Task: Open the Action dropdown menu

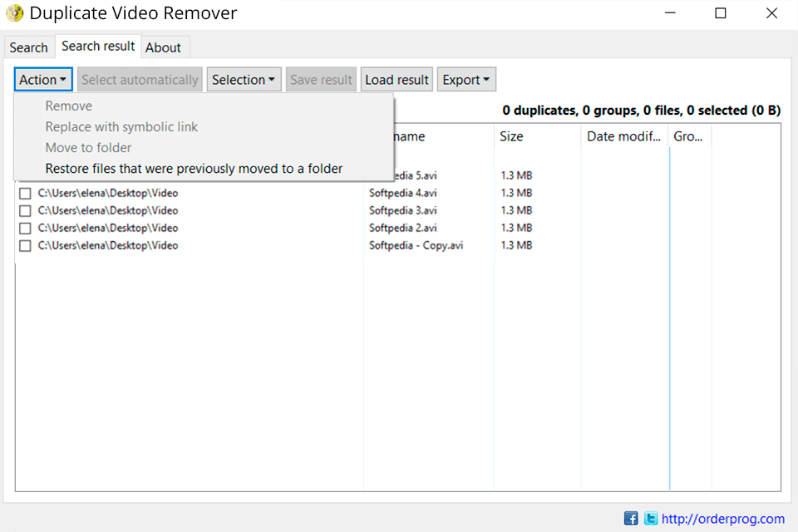Action: [42, 79]
